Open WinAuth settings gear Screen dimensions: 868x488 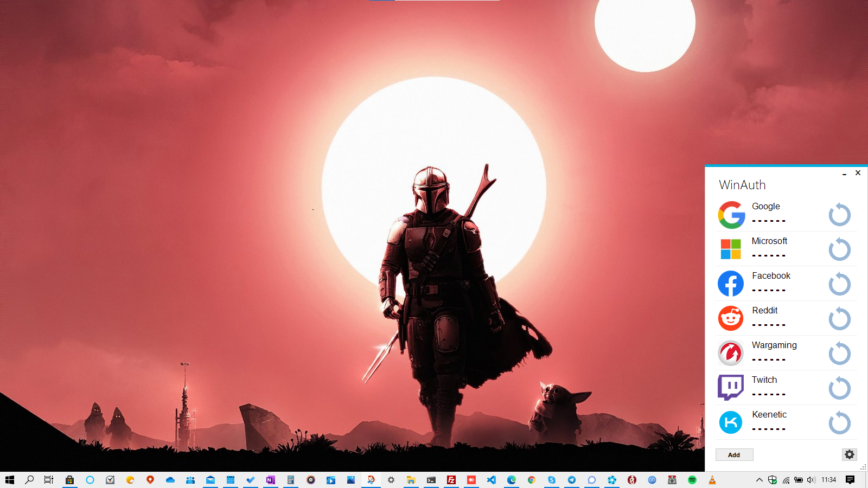(850, 454)
